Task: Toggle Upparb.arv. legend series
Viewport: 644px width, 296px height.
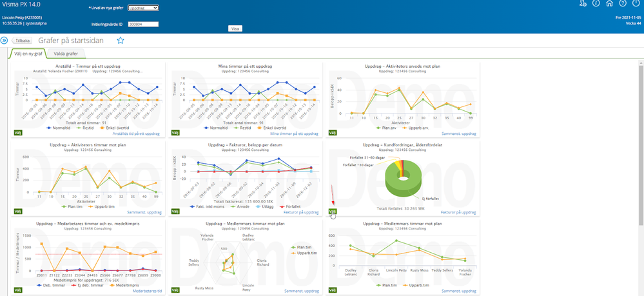Action: coord(416,128)
